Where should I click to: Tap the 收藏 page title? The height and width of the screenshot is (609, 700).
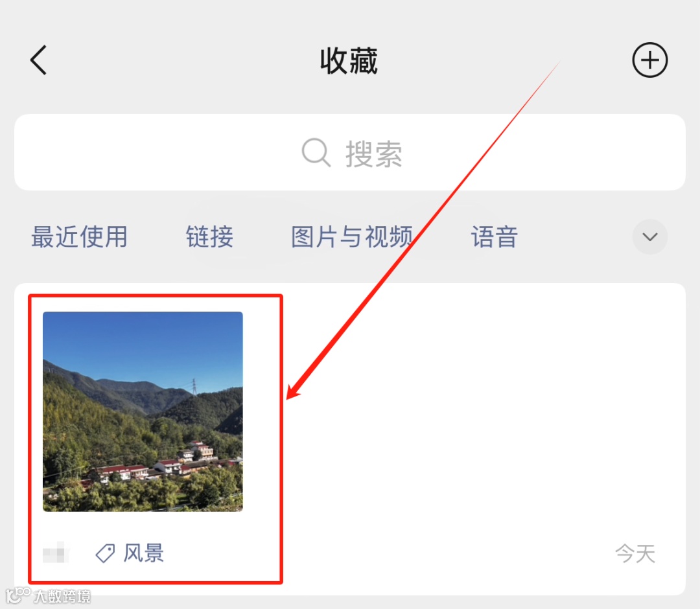point(349,61)
